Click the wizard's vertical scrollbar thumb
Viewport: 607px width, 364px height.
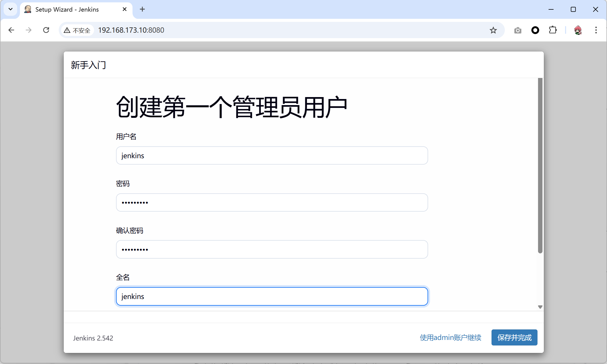click(x=540, y=165)
